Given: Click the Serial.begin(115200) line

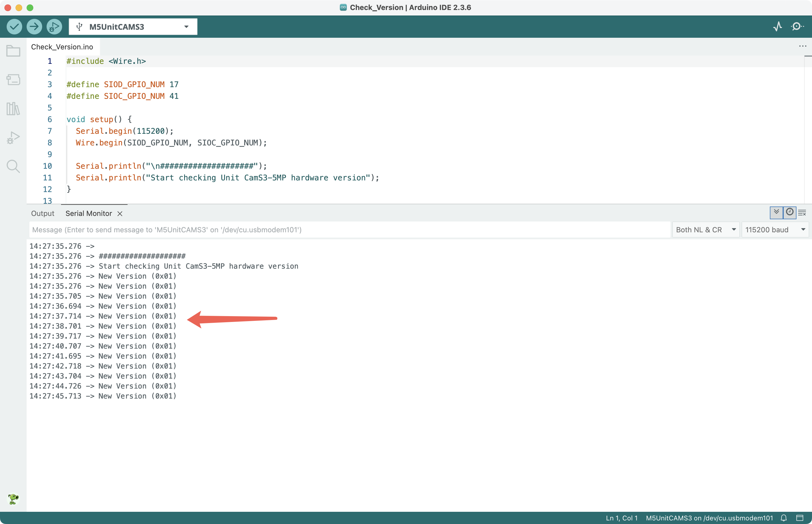Looking at the screenshot, I should tap(125, 131).
